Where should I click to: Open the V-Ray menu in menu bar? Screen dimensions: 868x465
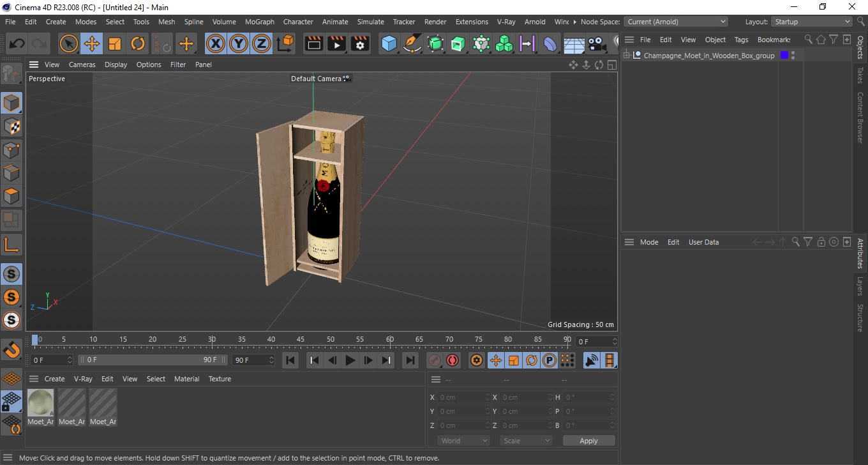point(506,22)
